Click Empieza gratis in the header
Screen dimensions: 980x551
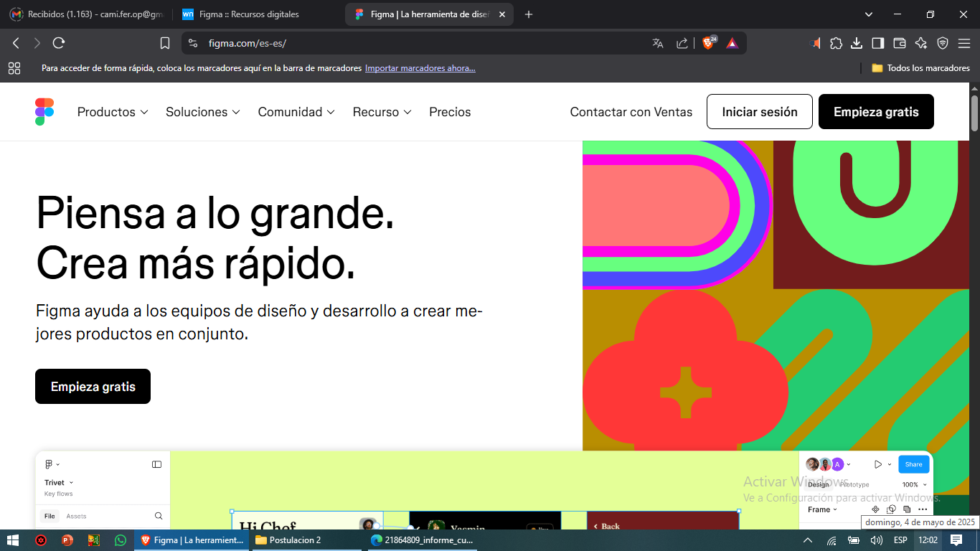point(876,112)
